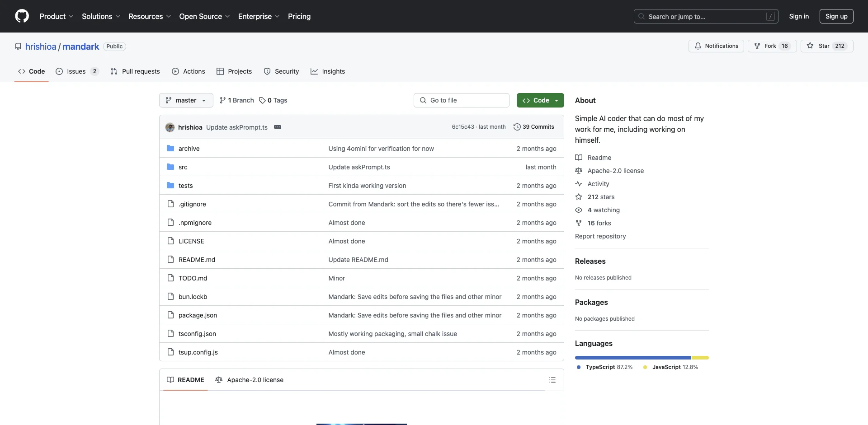Click the Report repository link
The width and height of the screenshot is (868, 425).
click(600, 236)
